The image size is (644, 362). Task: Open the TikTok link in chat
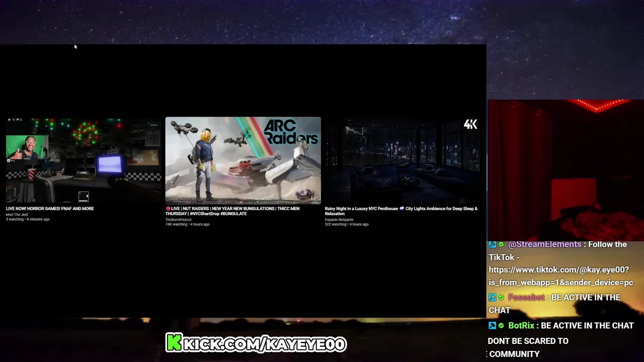[561, 276]
